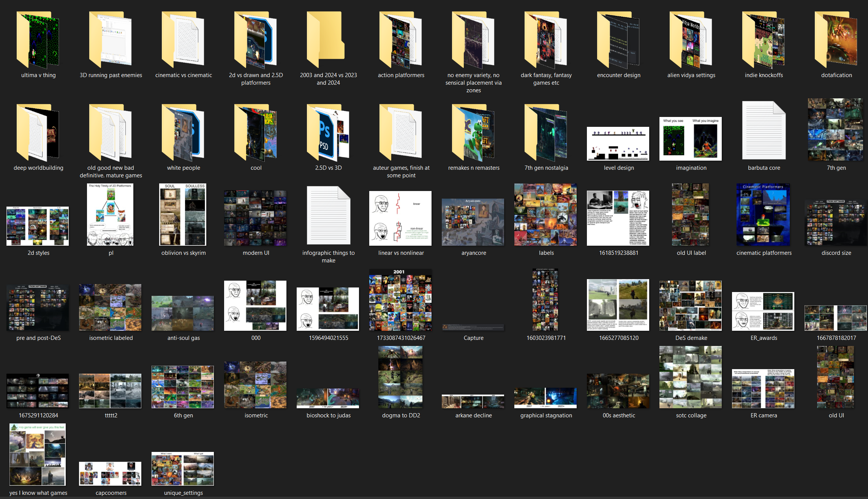The width and height of the screenshot is (868, 499).
Task: Click the '1667878182017' file name text
Action: [x=836, y=338]
